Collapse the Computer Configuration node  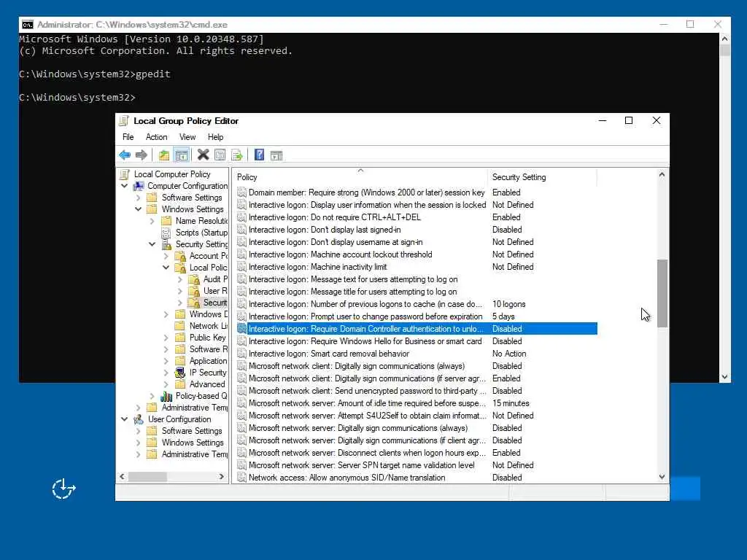point(124,186)
